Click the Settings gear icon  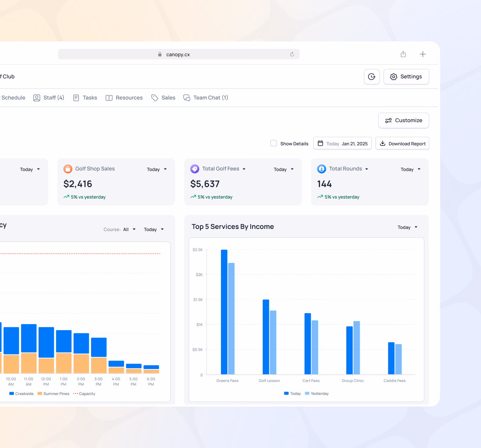point(394,77)
